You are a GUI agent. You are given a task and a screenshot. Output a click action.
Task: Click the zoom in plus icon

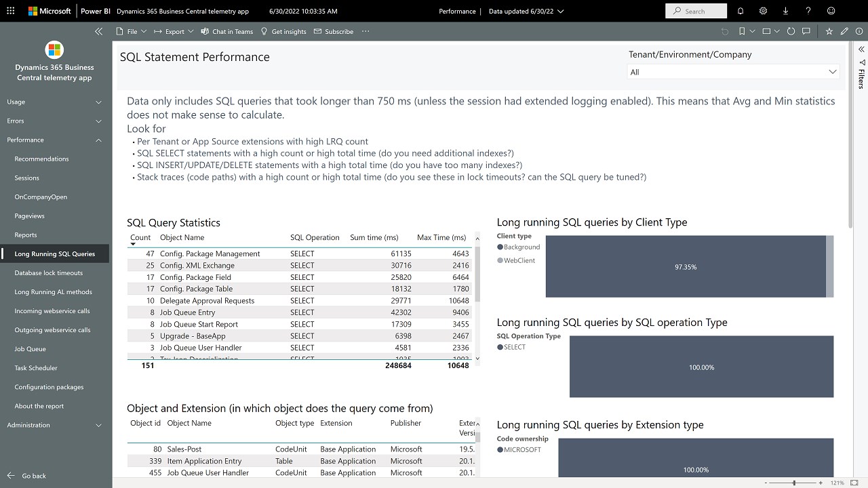[x=821, y=483]
